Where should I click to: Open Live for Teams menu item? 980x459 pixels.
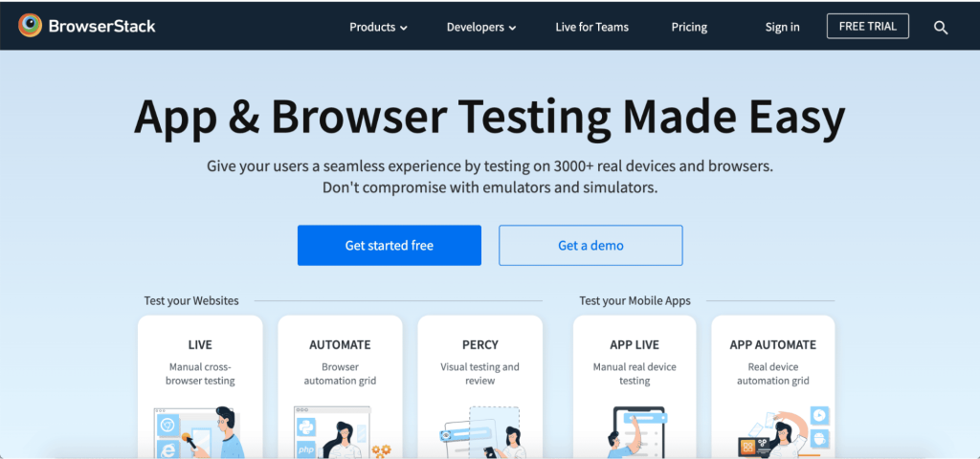coord(592,27)
